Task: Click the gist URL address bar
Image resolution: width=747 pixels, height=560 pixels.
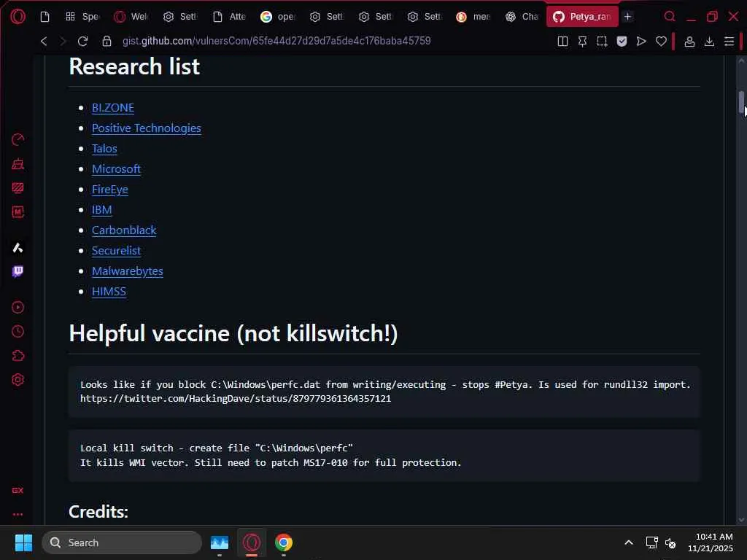Action: click(x=276, y=41)
